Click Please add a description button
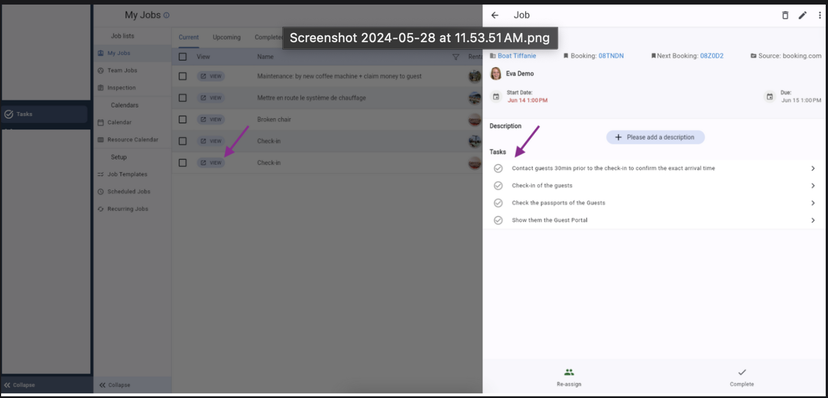 point(655,137)
